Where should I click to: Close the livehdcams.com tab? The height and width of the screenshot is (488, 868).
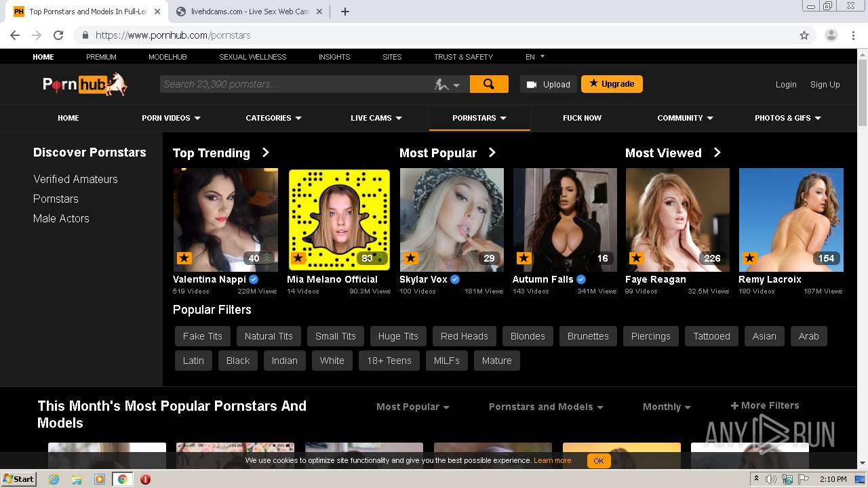tap(319, 12)
